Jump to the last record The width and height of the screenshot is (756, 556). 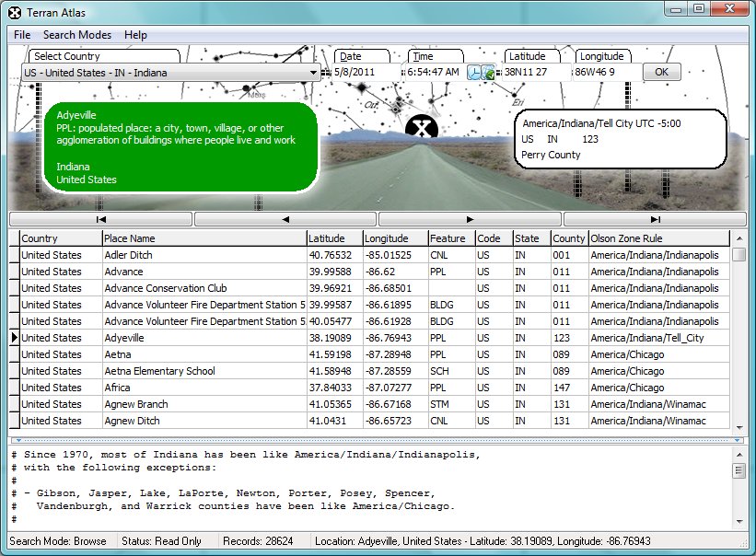coord(656,219)
